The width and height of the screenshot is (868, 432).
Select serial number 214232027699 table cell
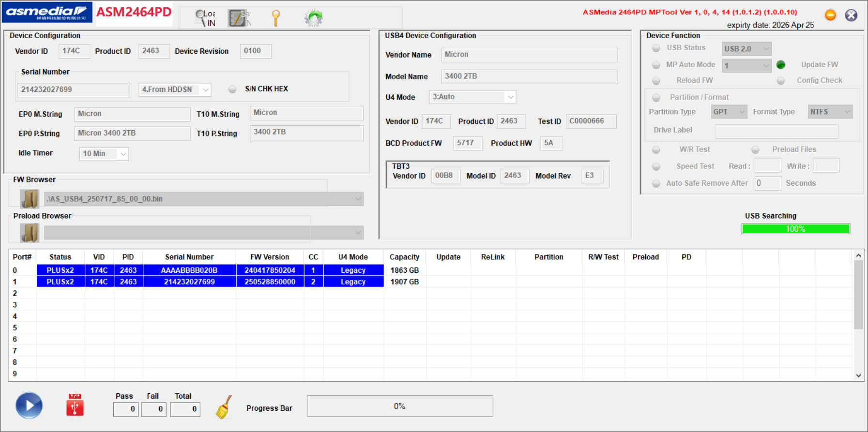pos(189,282)
